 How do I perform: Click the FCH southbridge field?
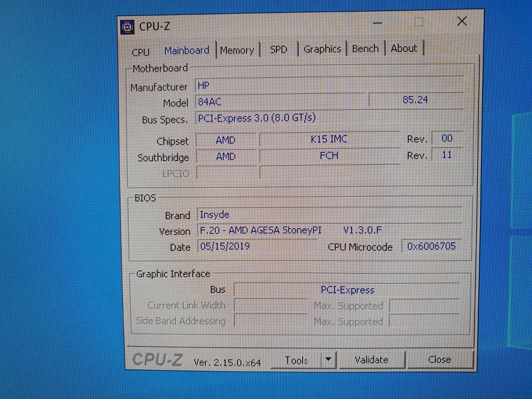coord(329,155)
